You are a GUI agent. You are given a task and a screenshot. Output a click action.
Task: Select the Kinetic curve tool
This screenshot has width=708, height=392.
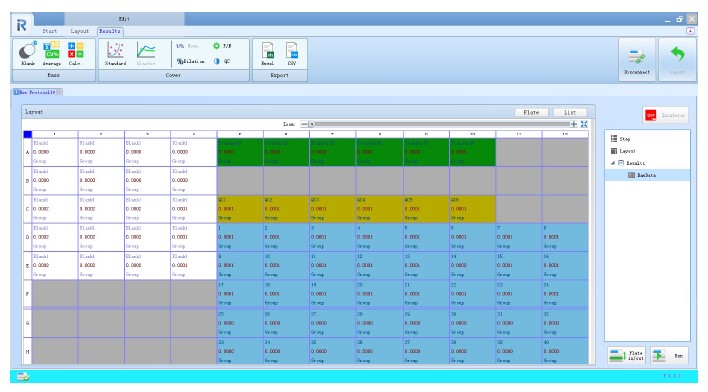click(146, 54)
